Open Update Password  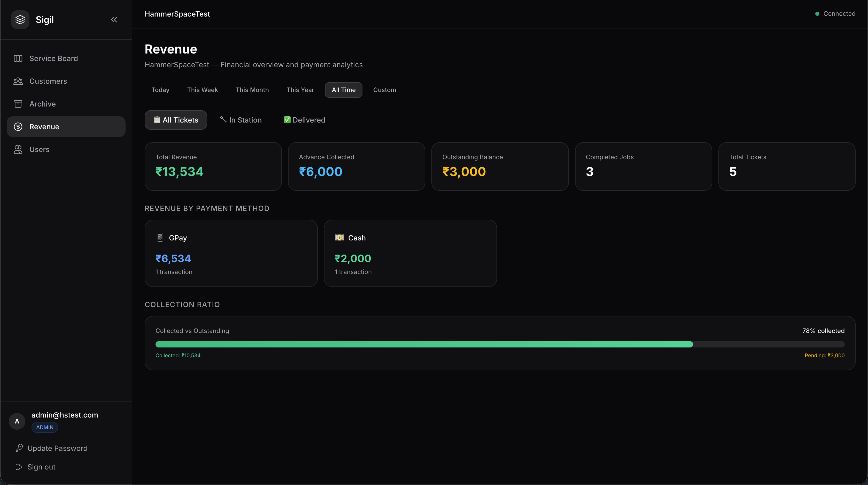tap(57, 448)
